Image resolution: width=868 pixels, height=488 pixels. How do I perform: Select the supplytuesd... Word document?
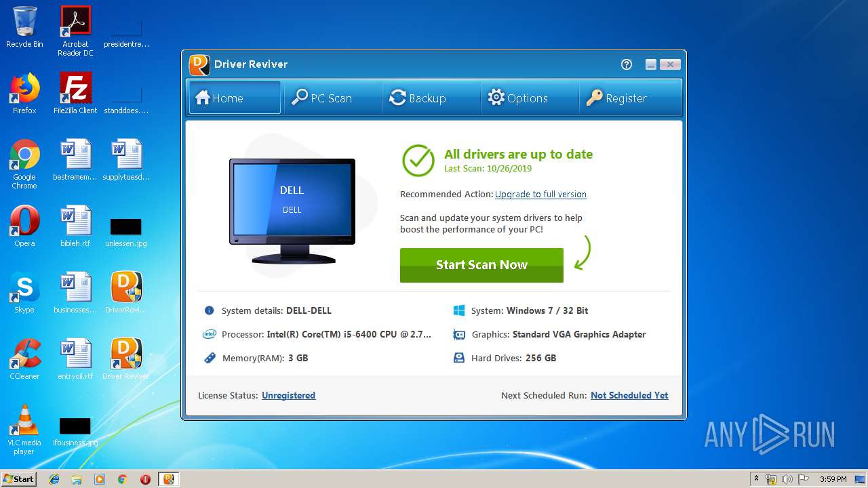pos(126,159)
